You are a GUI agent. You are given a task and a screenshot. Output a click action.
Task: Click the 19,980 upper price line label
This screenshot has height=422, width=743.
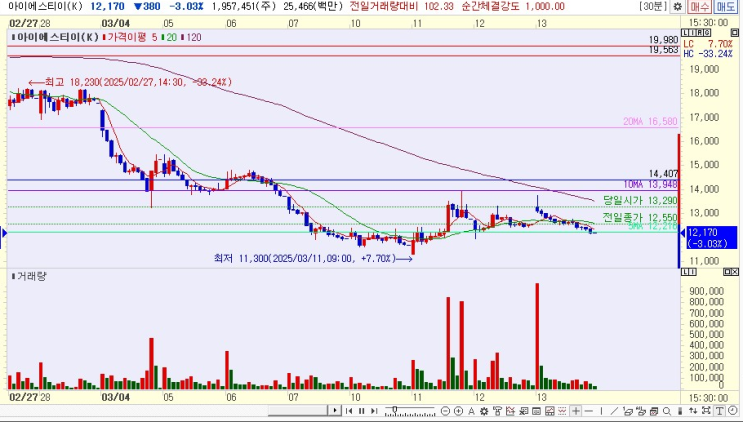(x=663, y=40)
